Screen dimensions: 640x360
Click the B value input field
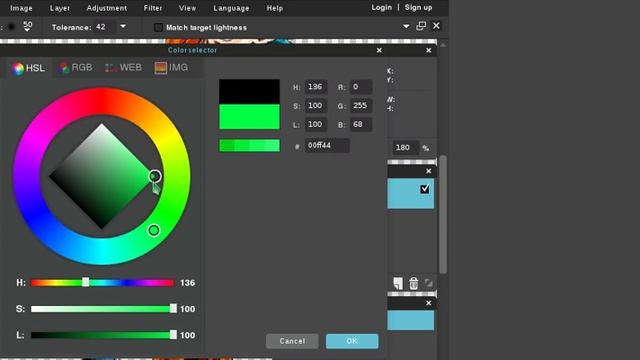pos(360,124)
